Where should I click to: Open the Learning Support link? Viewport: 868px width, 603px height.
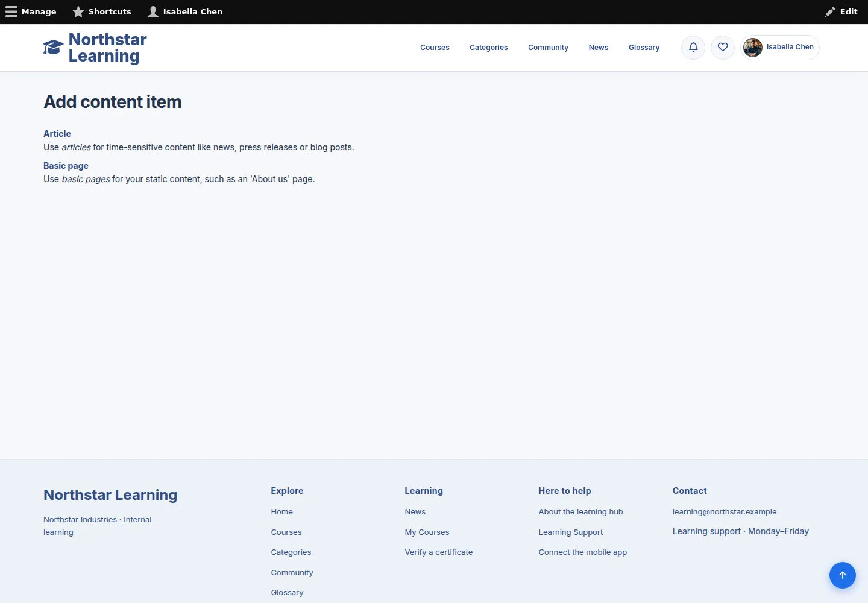(x=571, y=532)
